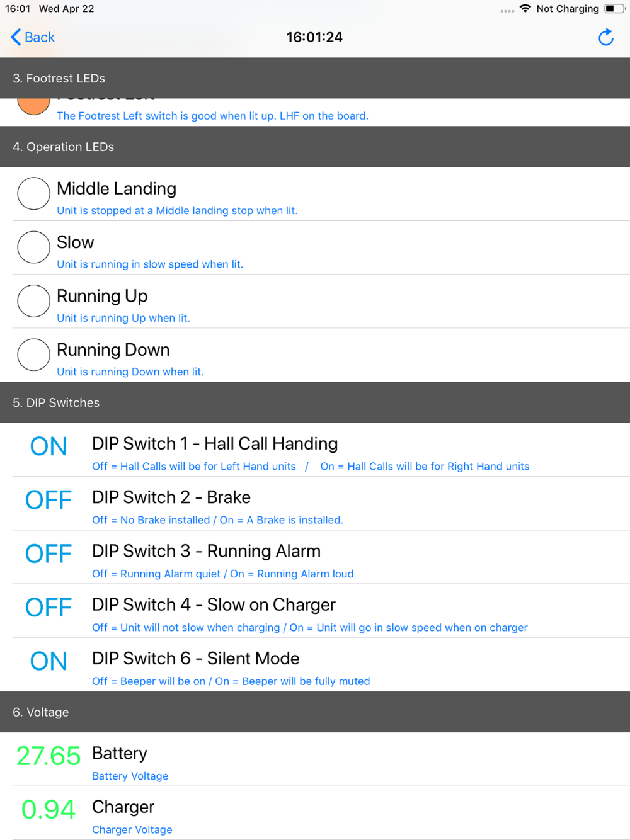Click the Running Up LED indicator
Image resolution: width=630 pixels, height=840 pixels.
(x=34, y=301)
